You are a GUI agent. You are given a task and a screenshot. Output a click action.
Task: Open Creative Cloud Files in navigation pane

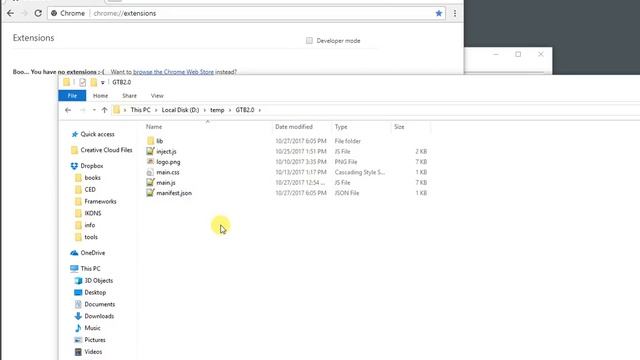107,150
